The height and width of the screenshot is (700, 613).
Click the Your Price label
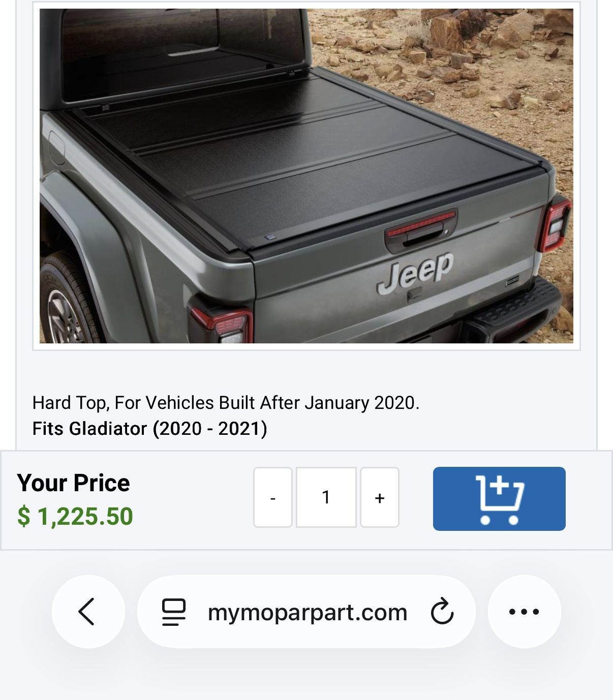coord(73,483)
